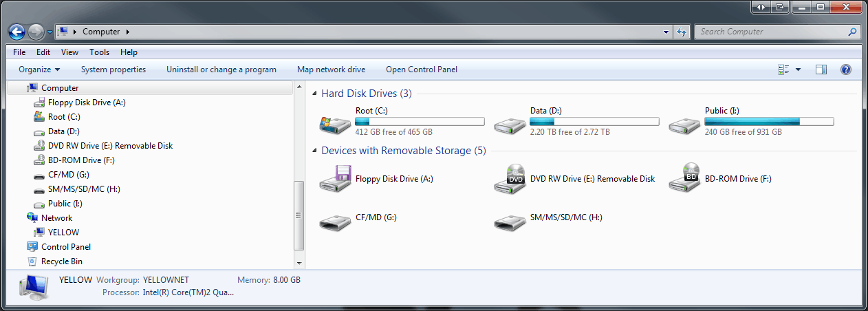
Task: Open the View menu
Action: click(x=69, y=52)
